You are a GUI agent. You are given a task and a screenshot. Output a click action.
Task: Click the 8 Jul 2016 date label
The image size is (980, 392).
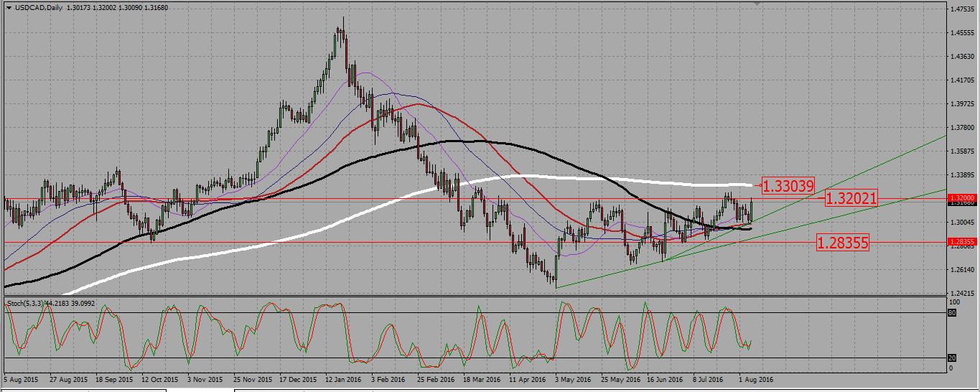[x=711, y=379]
